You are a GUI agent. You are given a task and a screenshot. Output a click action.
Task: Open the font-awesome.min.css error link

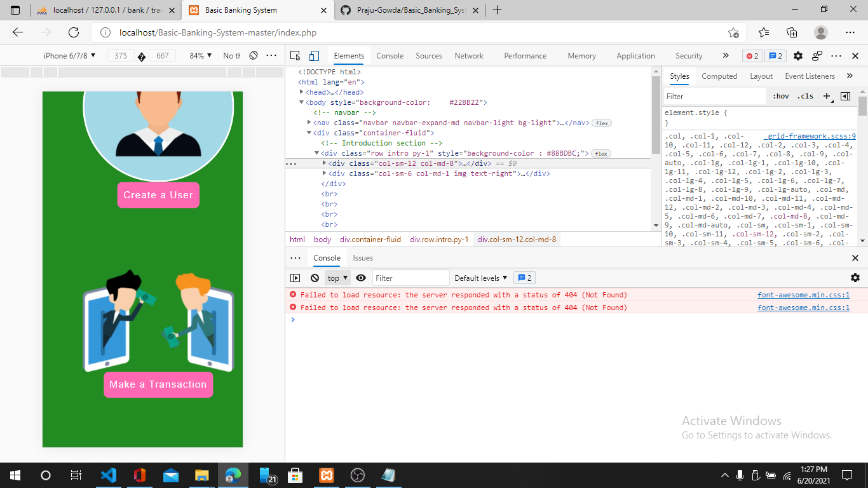click(803, 294)
